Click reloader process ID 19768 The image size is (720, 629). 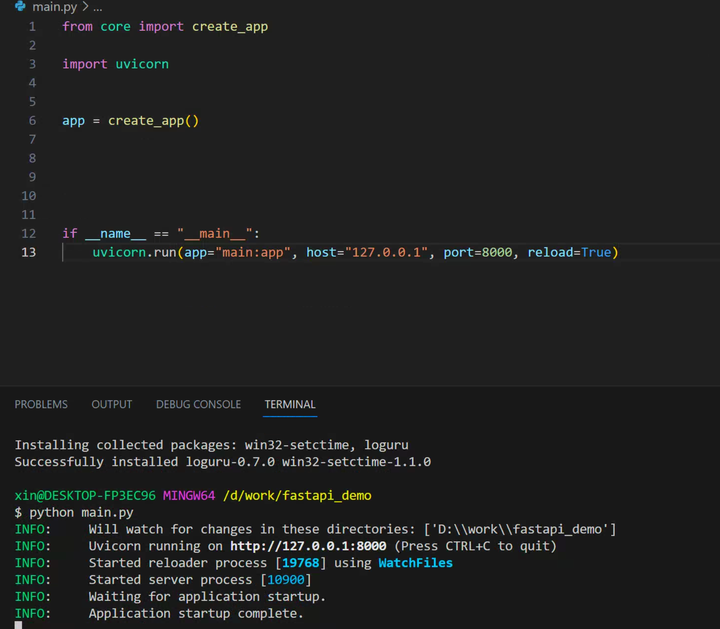[300, 563]
